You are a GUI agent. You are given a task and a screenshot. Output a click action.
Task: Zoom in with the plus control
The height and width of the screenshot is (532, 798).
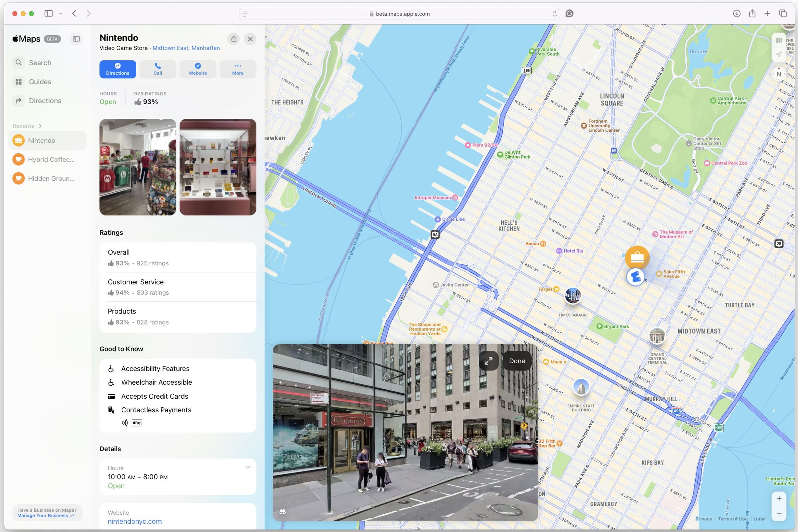click(x=779, y=498)
